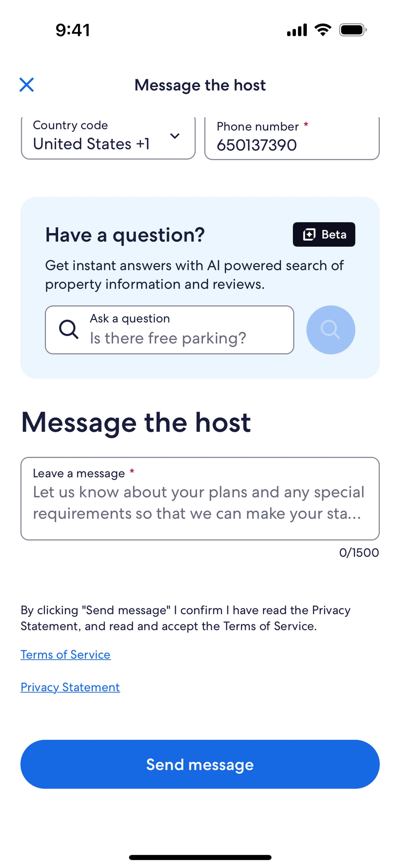Focus the Phone number field
The width and height of the screenshot is (400, 868).
point(292,139)
